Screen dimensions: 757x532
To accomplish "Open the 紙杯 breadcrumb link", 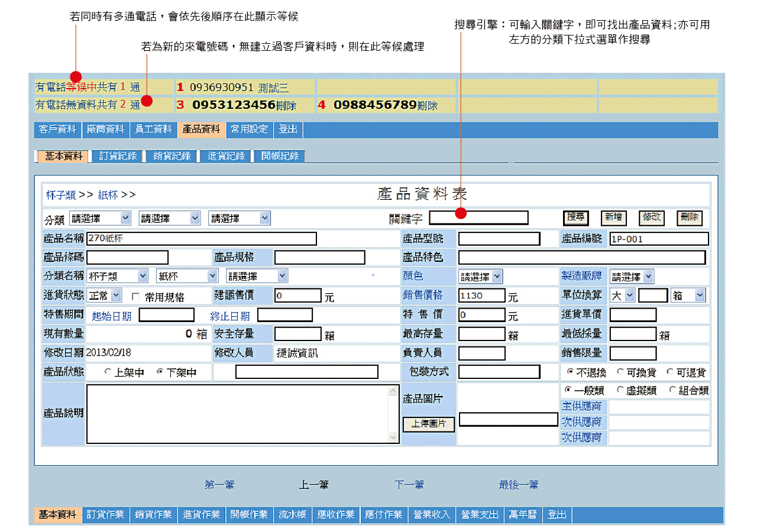I will (108, 195).
